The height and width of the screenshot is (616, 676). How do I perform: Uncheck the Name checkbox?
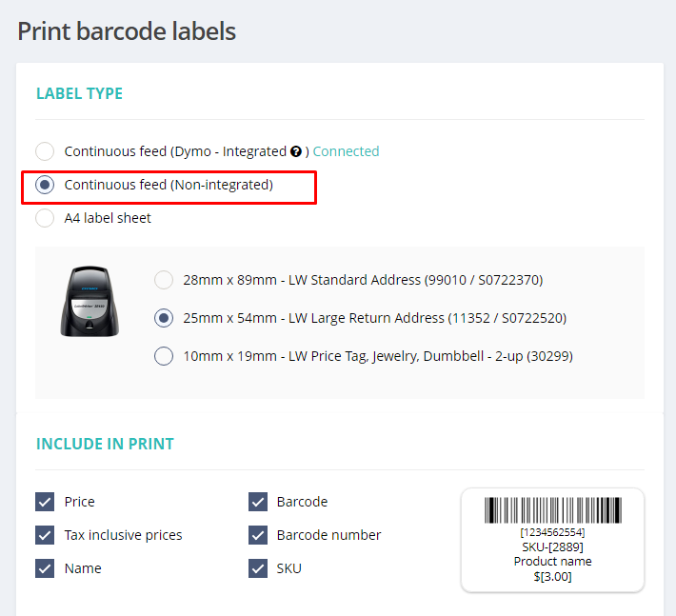45,568
